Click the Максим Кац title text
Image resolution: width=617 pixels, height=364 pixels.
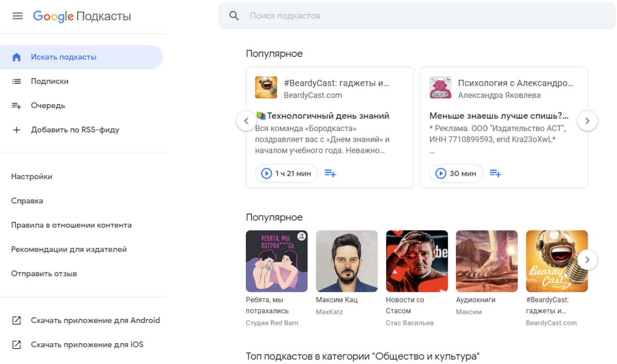tap(336, 299)
